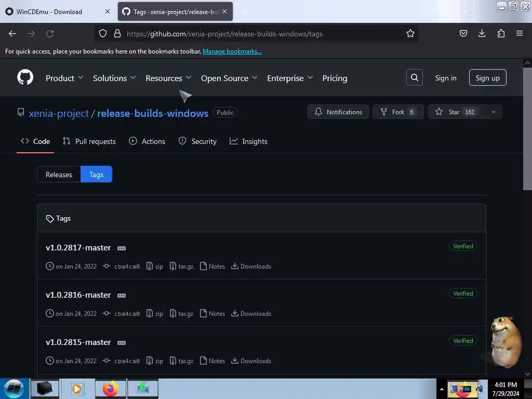
Task: Open the release-builds-windows repository link
Action: (x=153, y=113)
